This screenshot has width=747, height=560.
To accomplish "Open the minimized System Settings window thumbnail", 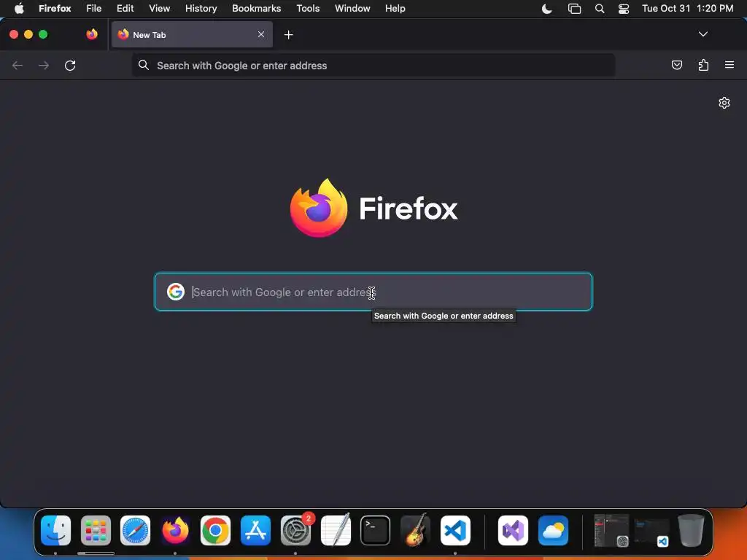I will pyautogui.click(x=612, y=530).
